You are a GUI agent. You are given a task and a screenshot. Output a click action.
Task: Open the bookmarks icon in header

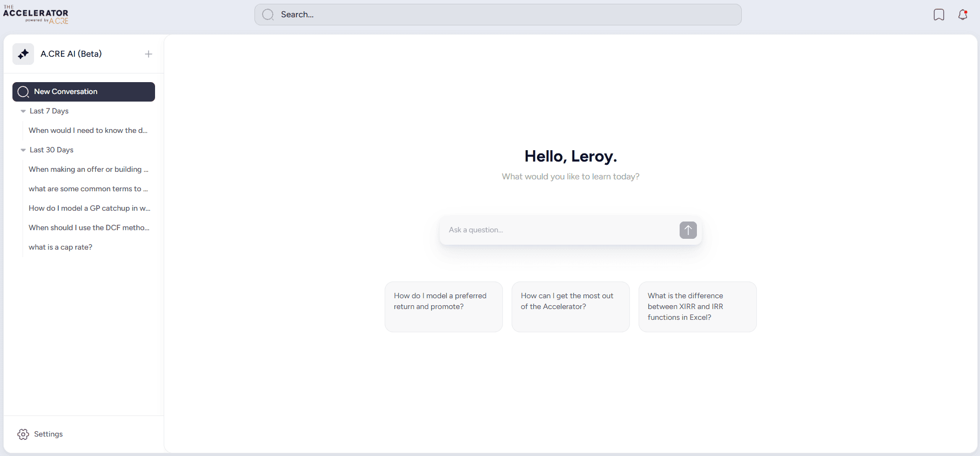click(x=939, y=15)
